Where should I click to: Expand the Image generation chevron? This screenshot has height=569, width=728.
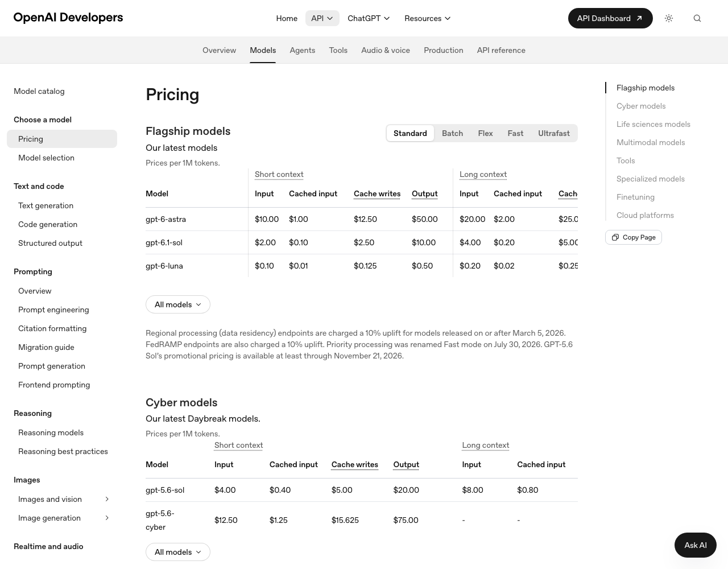coord(107,518)
